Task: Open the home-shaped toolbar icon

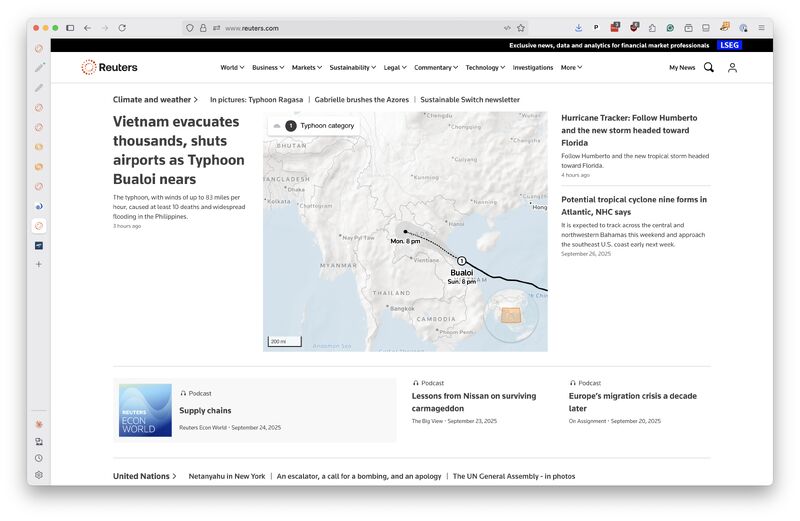Action: pos(652,28)
